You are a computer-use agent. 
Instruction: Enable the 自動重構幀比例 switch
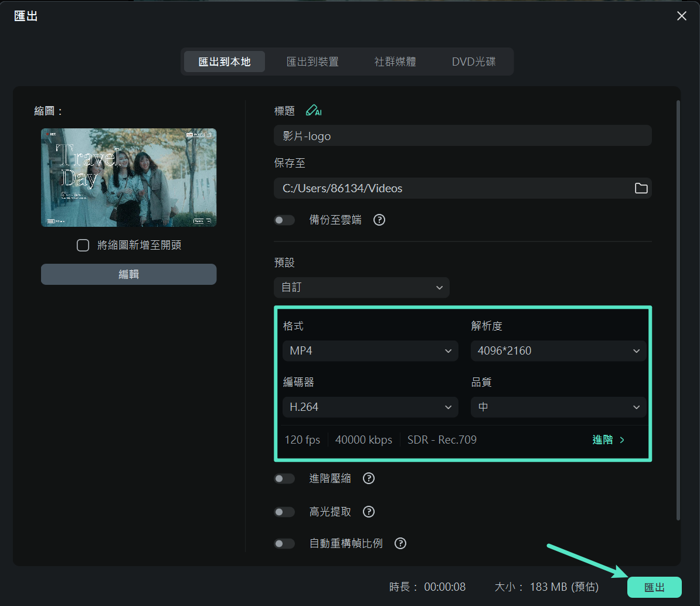tap(285, 543)
